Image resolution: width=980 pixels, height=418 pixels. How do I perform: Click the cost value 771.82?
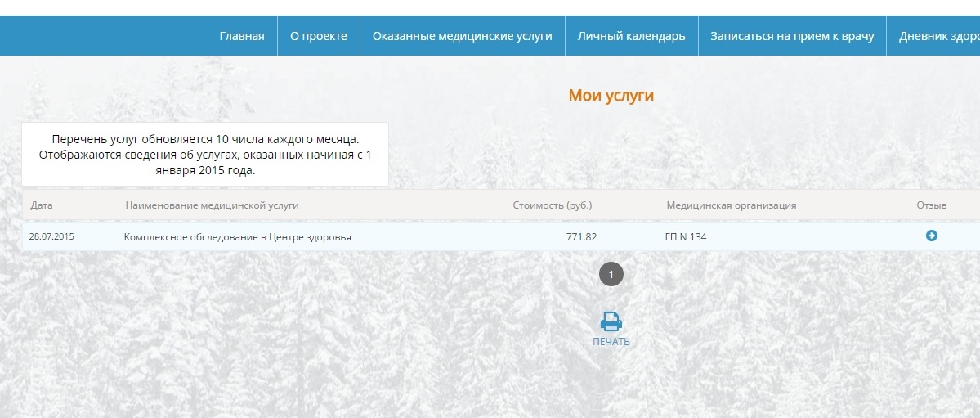click(581, 237)
